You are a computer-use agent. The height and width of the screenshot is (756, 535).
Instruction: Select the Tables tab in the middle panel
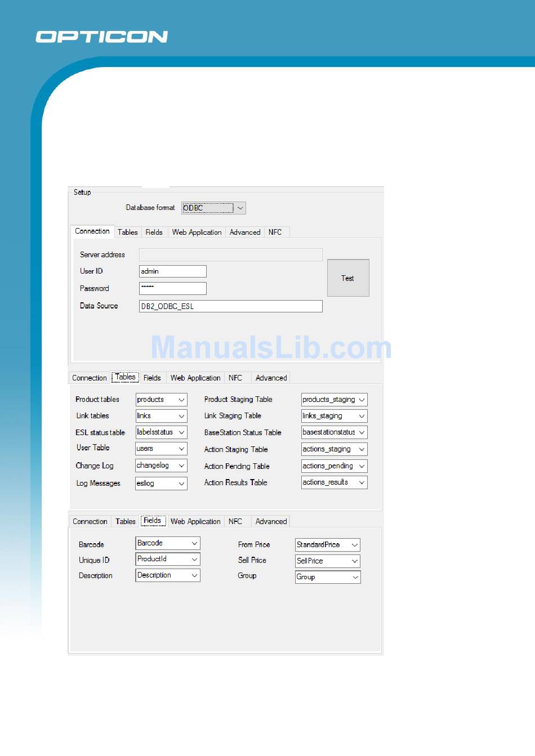click(125, 377)
